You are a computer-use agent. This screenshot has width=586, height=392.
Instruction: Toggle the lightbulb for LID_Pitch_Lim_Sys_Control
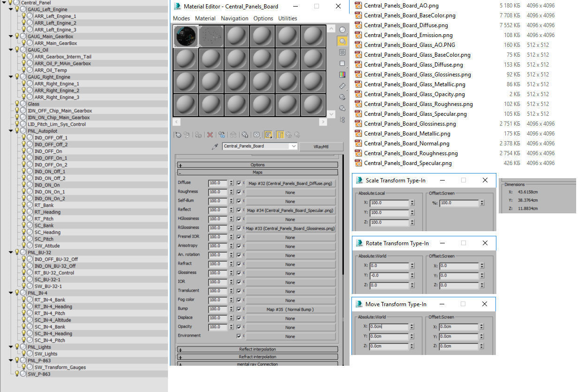tap(17, 124)
